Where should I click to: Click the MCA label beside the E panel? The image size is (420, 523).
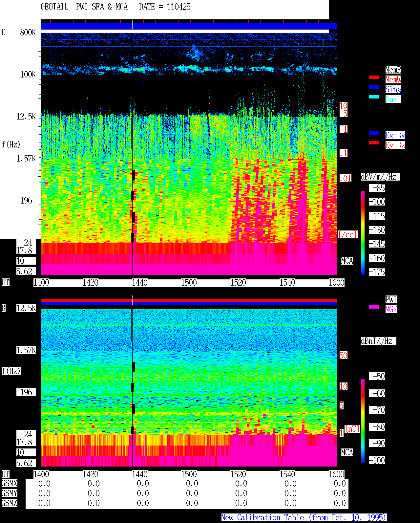[347, 261]
